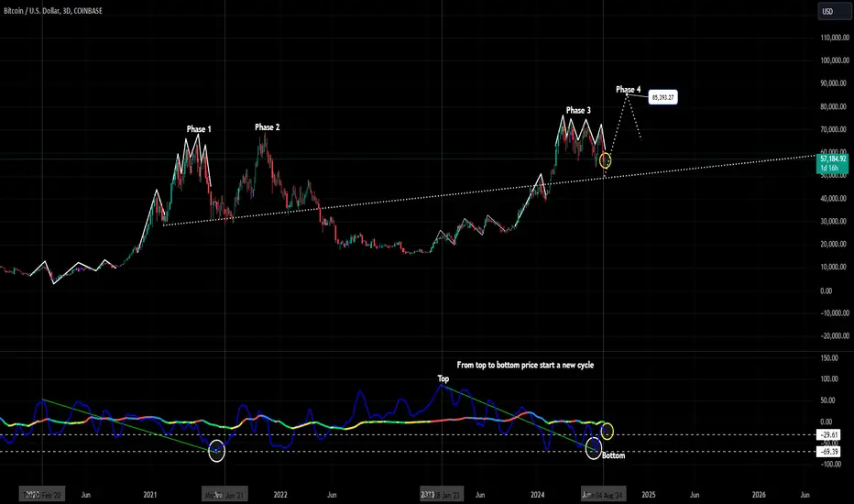
Task: Click the 04 Aug '24 date marker
Action: click(603, 495)
